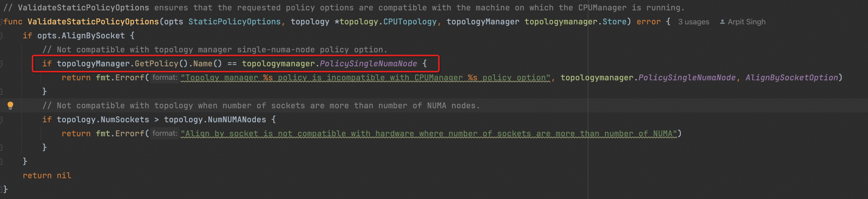This screenshot has height=199, width=868.
Task: Fold the topologyManager.GetPolicy if block
Action: click(x=1, y=64)
